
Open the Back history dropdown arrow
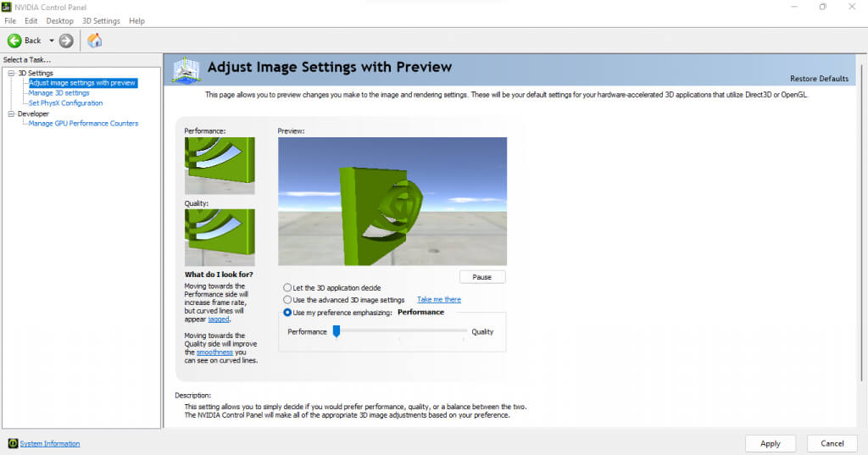click(52, 41)
